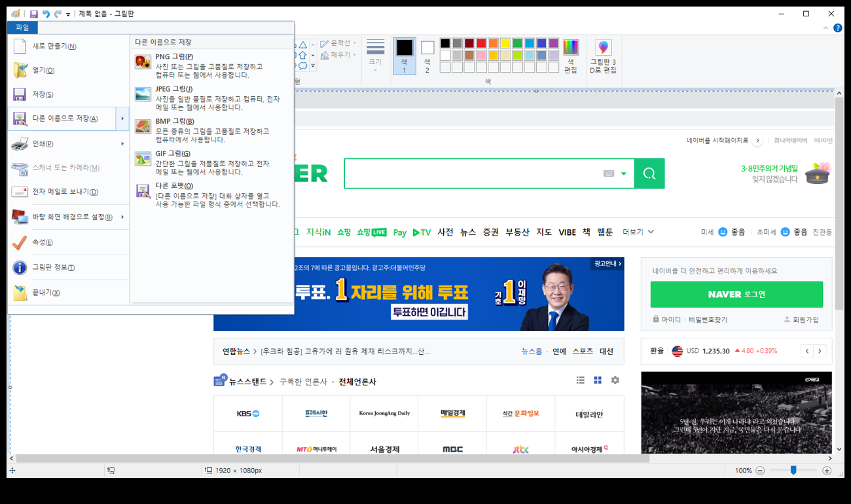Click 전자 메일로 보내기(D) envelope item
The image size is (851, 504).
69,192
